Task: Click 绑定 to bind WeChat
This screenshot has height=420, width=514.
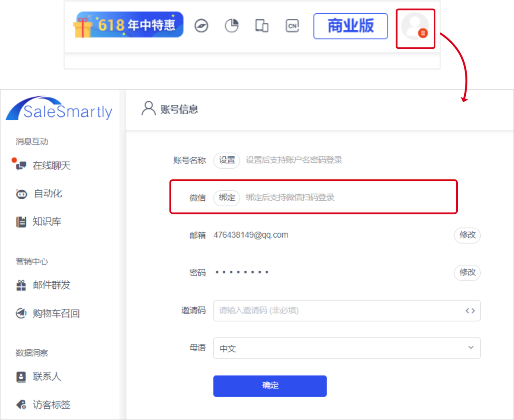Action: 227,198
